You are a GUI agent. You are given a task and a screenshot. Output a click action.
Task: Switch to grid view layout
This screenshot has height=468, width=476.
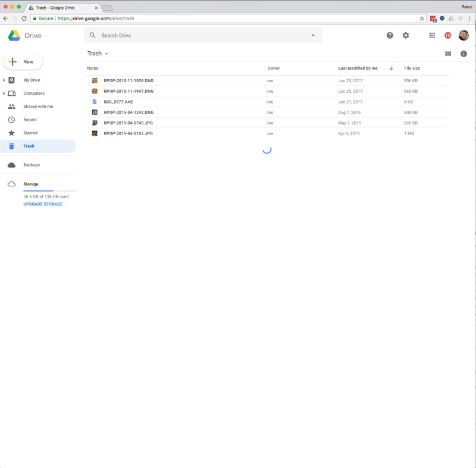click(448, 54)
